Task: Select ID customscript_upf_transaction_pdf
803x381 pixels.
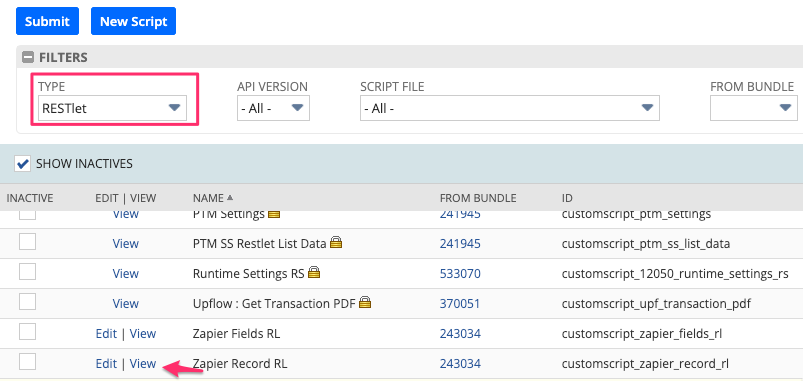Action: [x=656, y=305]
